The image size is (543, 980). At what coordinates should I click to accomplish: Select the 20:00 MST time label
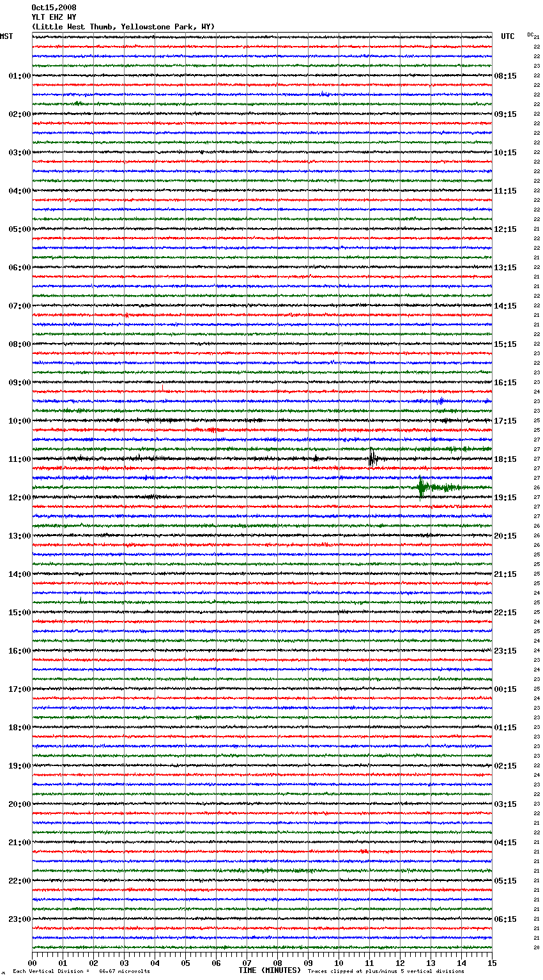tap(20, 804)
